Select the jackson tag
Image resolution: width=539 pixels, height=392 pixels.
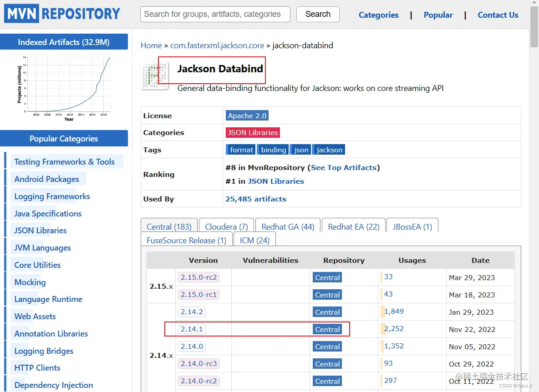(x=329, y=150)
